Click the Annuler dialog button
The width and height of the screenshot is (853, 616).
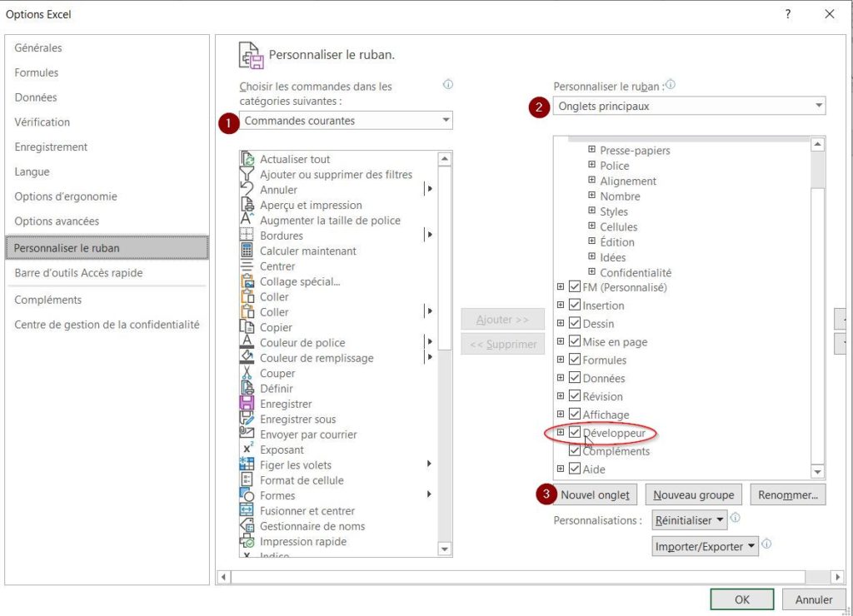tap(813, 599)
